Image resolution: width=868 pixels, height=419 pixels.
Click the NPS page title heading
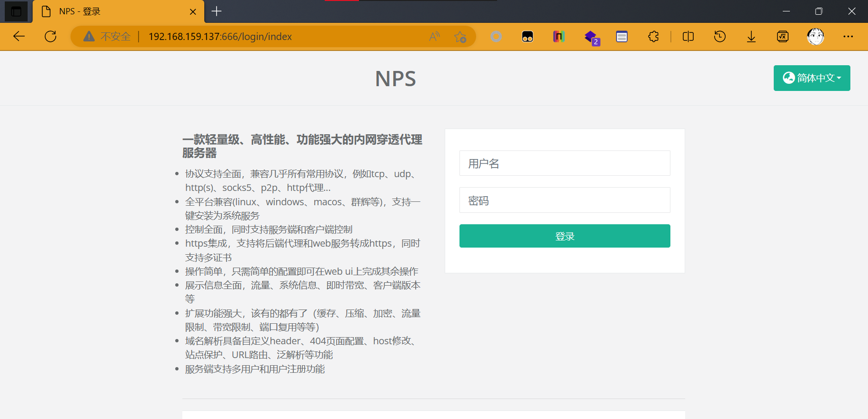396,79
